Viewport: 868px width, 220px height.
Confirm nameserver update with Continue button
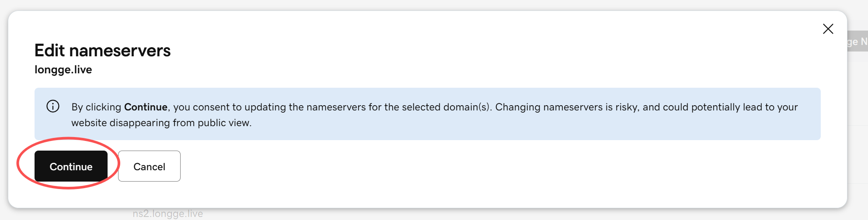(71, 166)
